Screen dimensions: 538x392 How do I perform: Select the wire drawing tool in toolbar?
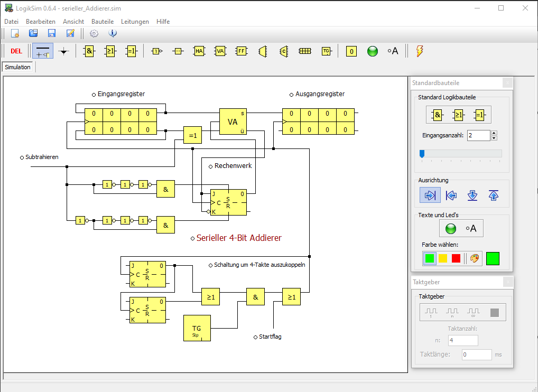pos(43,51)
